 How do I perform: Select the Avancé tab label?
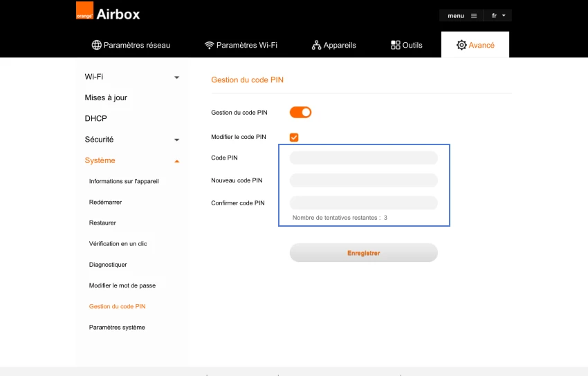481,45
